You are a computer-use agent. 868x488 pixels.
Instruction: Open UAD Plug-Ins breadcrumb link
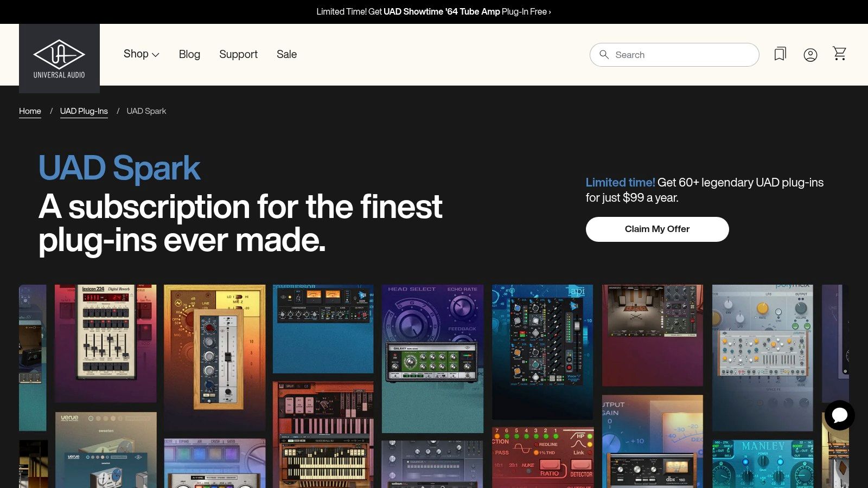(84, 111)
